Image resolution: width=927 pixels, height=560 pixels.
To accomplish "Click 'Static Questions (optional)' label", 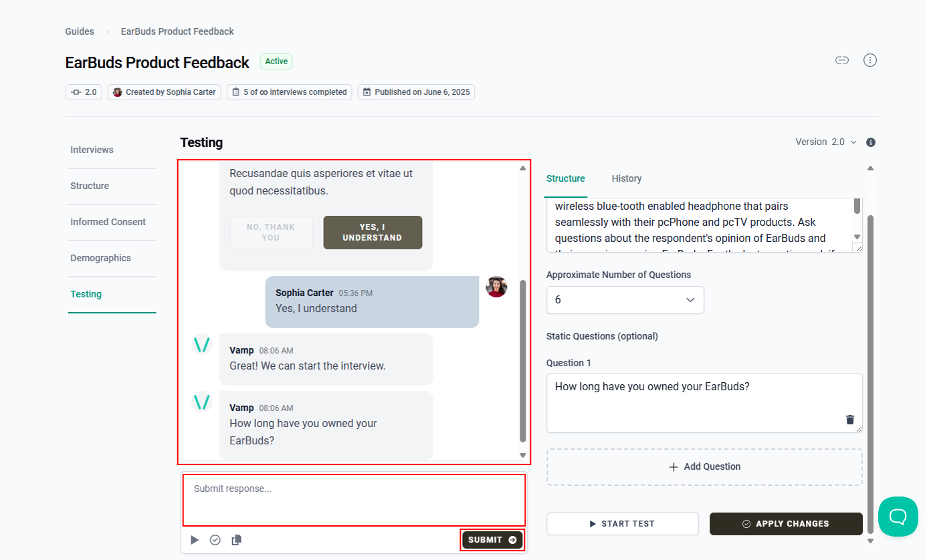I will pos(602,336).
